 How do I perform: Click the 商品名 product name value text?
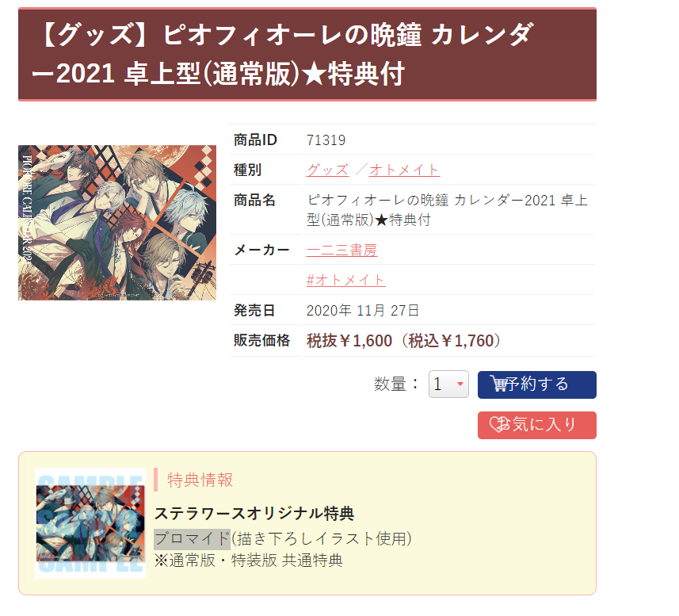(x=448, y=209)
